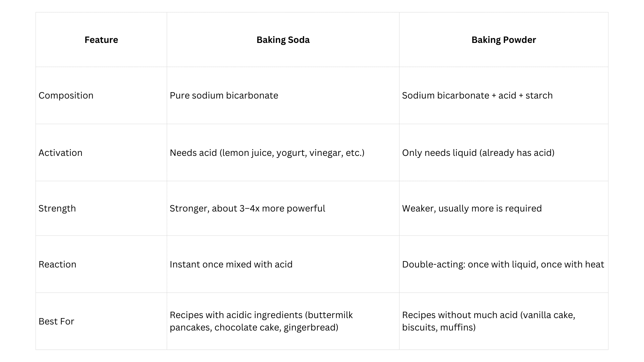Click the 'biscuits, muffins)' text line
Image resolution: width=644 pixels, height=362 pixels.
point(439,327)
